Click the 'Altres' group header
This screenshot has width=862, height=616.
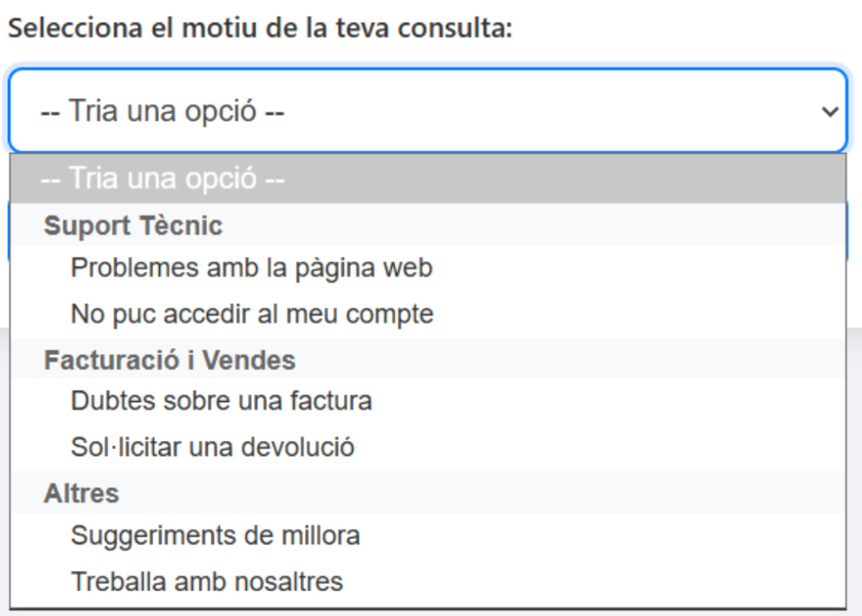(81, 493)
